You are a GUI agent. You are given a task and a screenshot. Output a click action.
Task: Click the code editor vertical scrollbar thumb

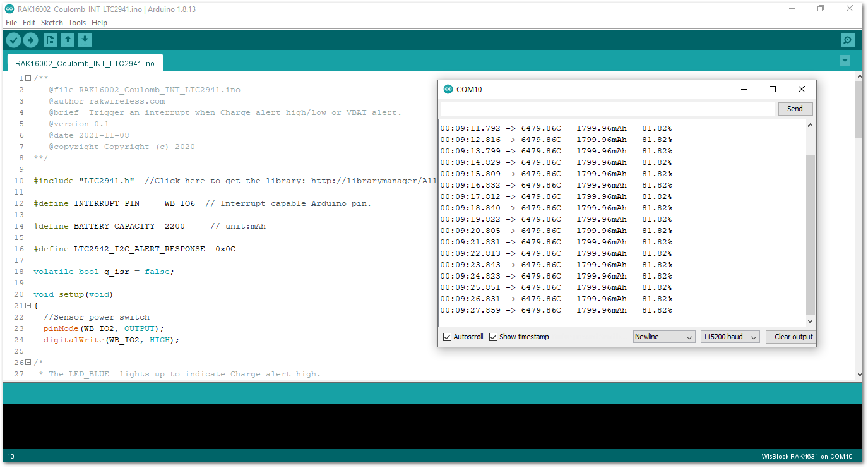click(859, 110)
